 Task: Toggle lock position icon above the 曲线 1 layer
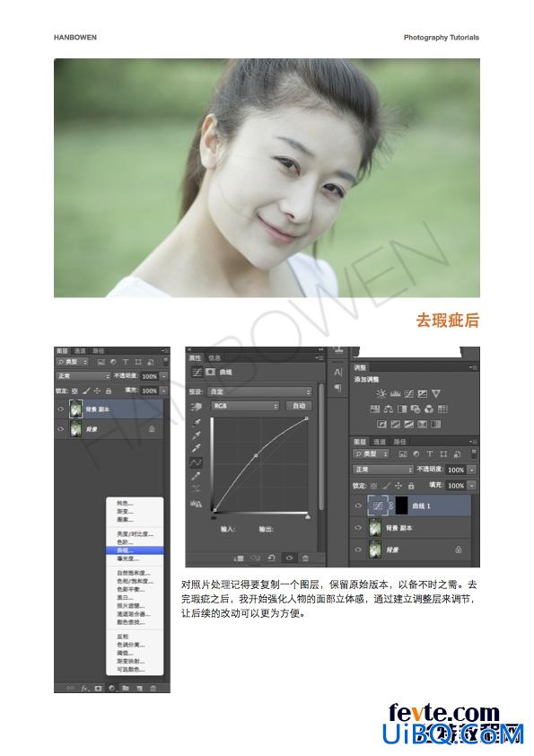[x=398, y=486]
